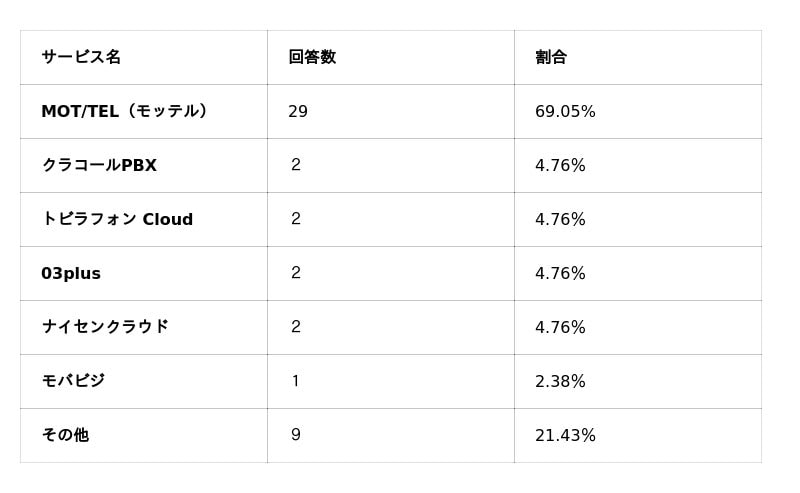Viewport: 800px width, 493px height.
Task: Select the MOT/TEL（モッテル） service cell
Action: 124,111
